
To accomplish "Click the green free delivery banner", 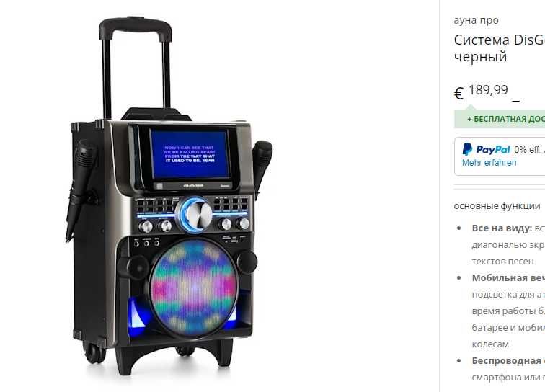I will [500, 119].
